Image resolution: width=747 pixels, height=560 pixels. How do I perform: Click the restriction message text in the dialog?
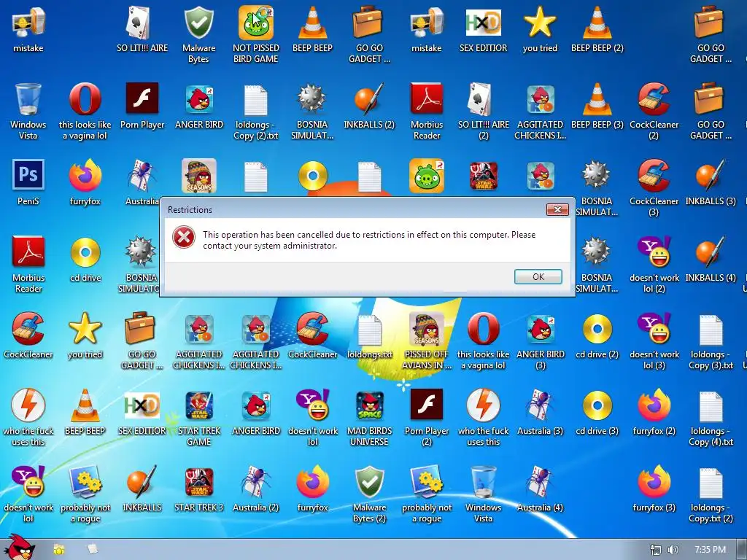coord(368,240)
